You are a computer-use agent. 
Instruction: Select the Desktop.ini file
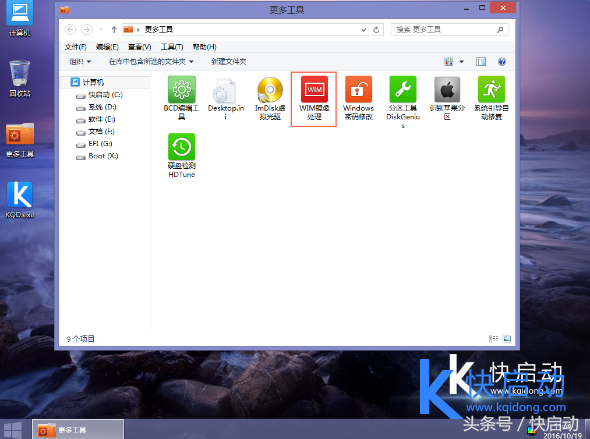(226, 98)
